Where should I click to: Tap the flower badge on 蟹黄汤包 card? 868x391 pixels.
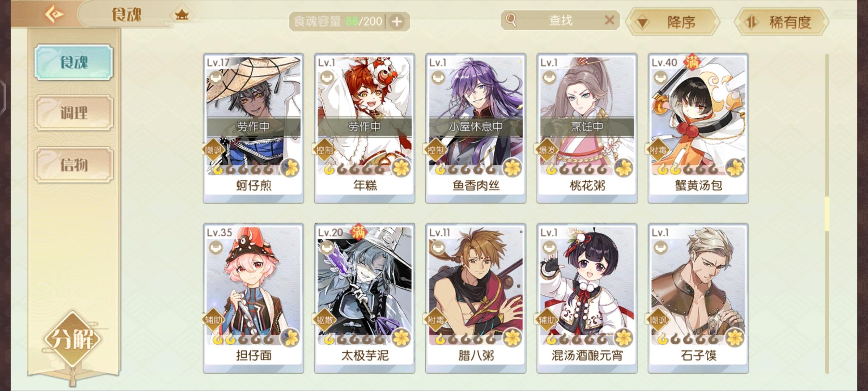[735, 168]
